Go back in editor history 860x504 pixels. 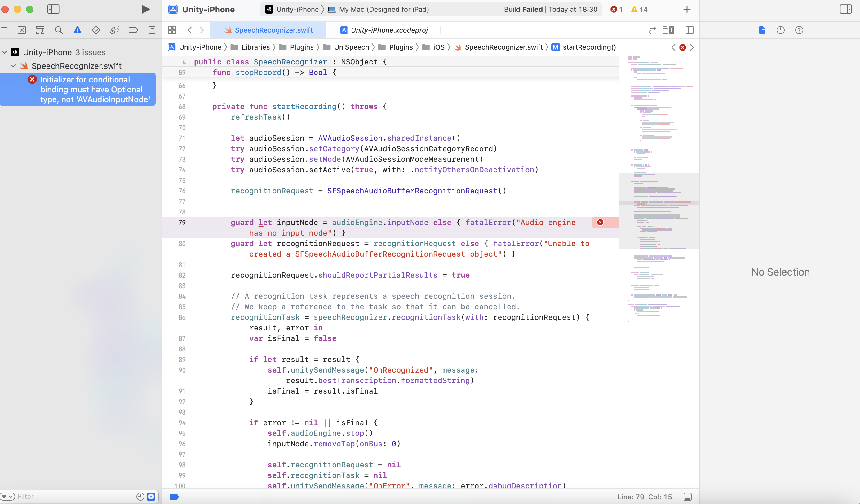pyautogui.click(x=190, y=30)
